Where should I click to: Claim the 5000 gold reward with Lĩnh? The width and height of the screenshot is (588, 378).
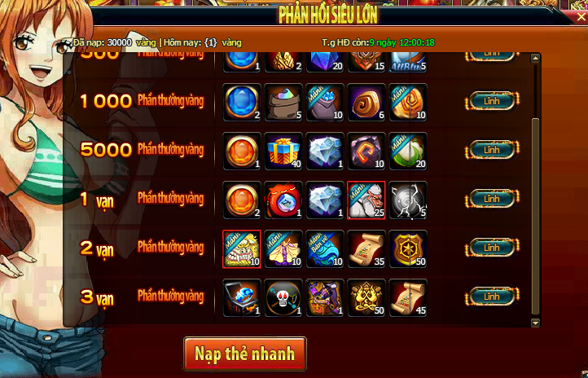click(x=492, y=150)
